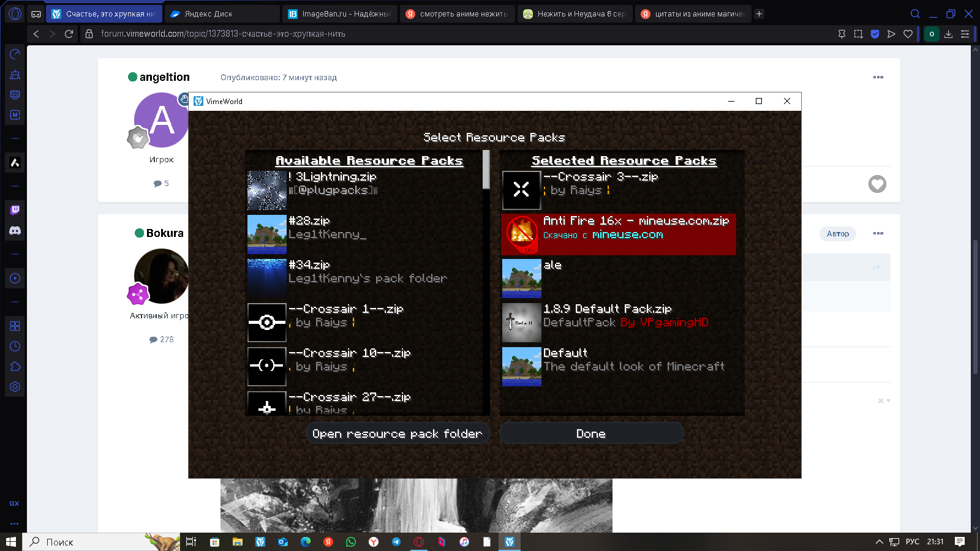980x551 pixels.
Task: Open options menu on angeltion's post
Action: pos(878,77)
